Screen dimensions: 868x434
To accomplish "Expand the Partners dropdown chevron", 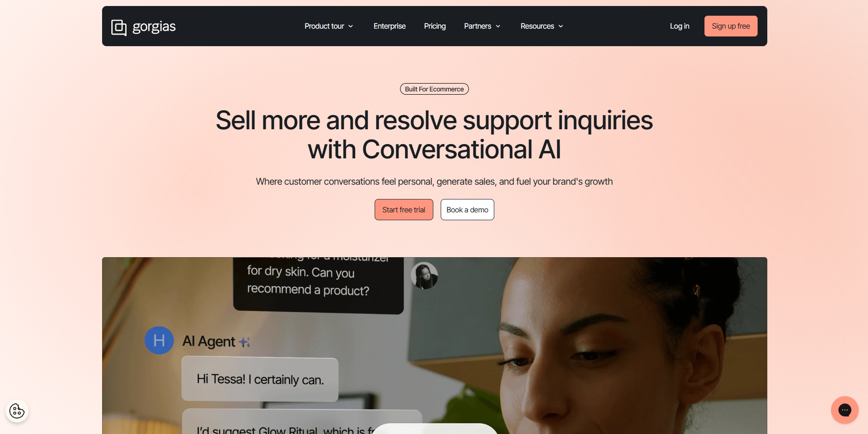I will tap(498, 26).
